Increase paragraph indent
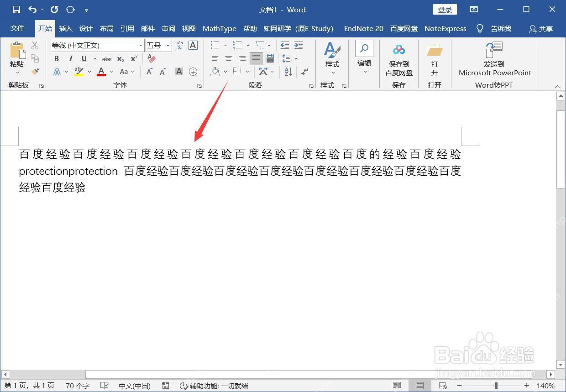This screenshot has width=566, height=392. pyautogui.click(x=299, y=45)
